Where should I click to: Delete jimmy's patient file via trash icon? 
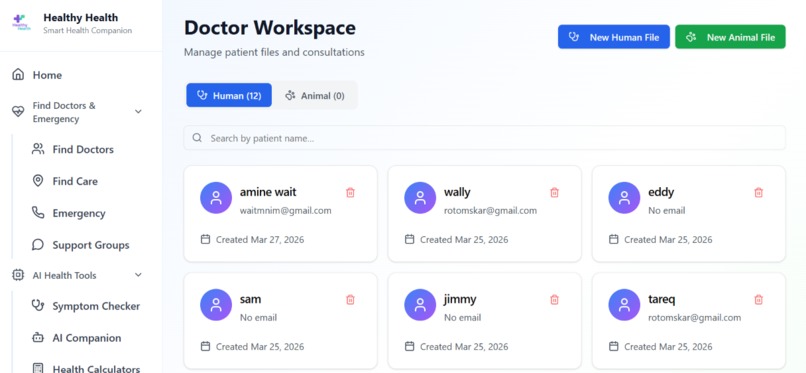554,300
